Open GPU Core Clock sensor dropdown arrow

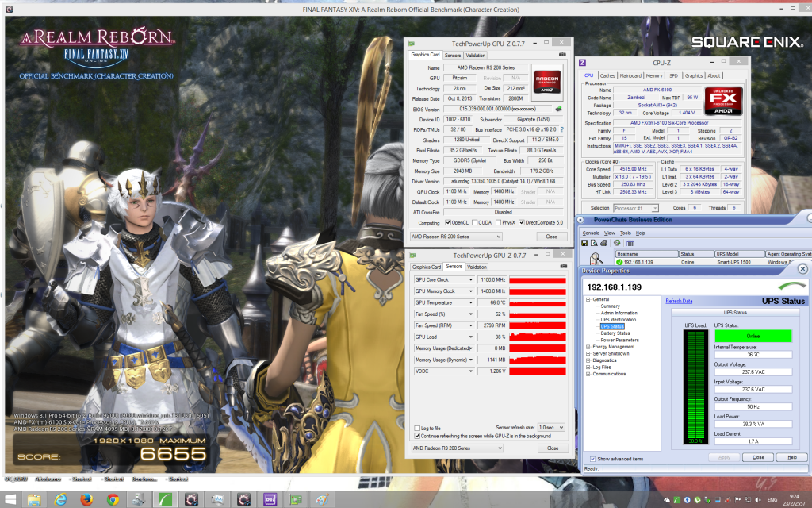(x=471, y=280)
